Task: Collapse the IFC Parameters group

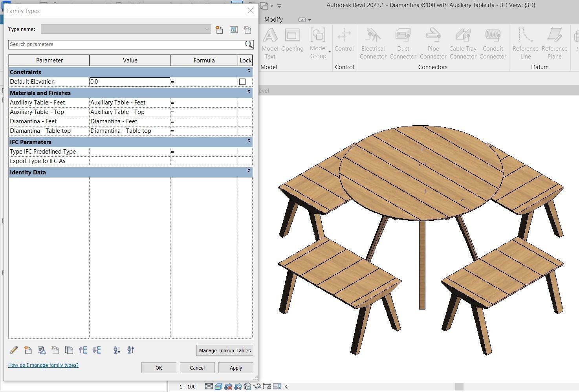Action: (x=249, y=141)
